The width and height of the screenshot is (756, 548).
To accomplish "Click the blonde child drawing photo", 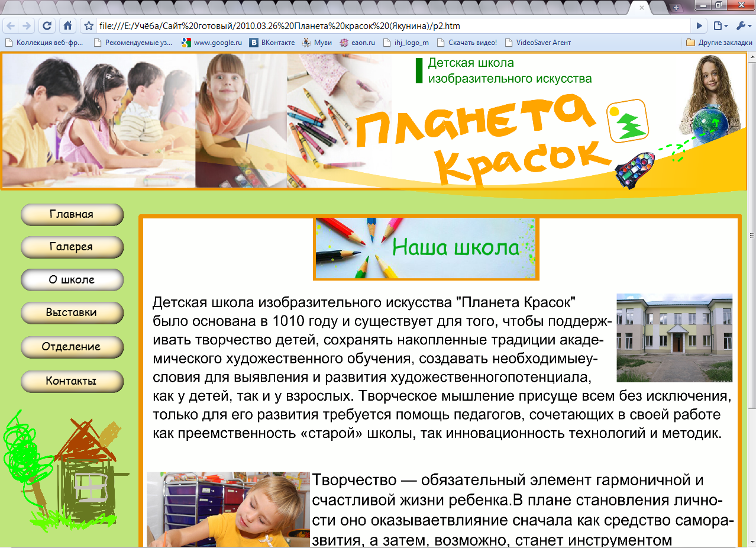I will 228,509.
